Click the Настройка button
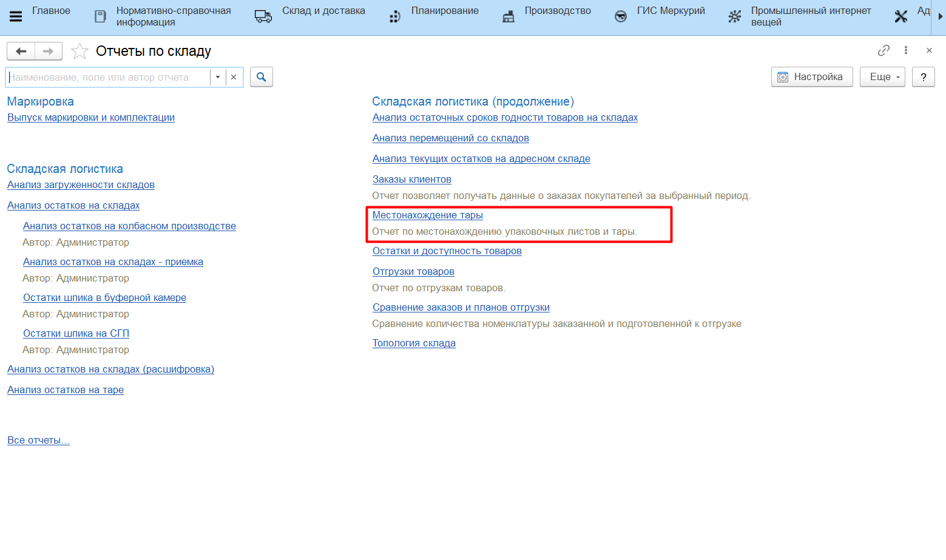 click(x=811, y=77)
